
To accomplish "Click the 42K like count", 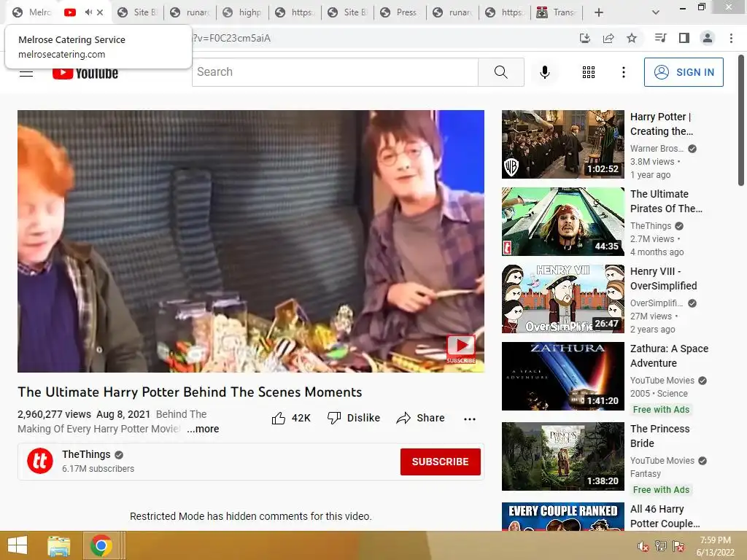I will (301, 418).
